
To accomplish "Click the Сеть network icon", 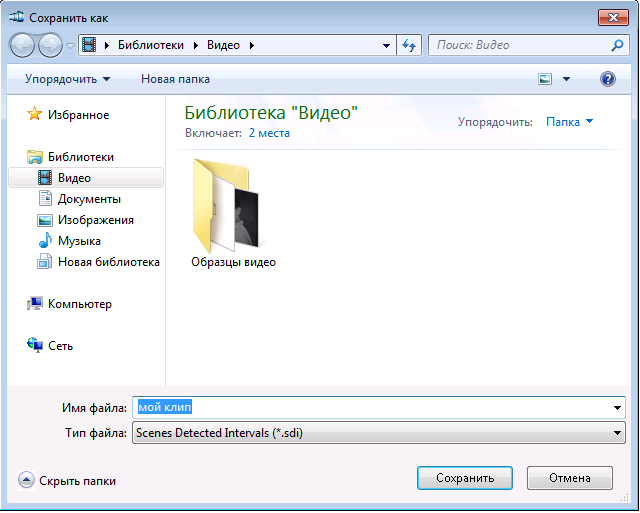I will pos(35,345).
